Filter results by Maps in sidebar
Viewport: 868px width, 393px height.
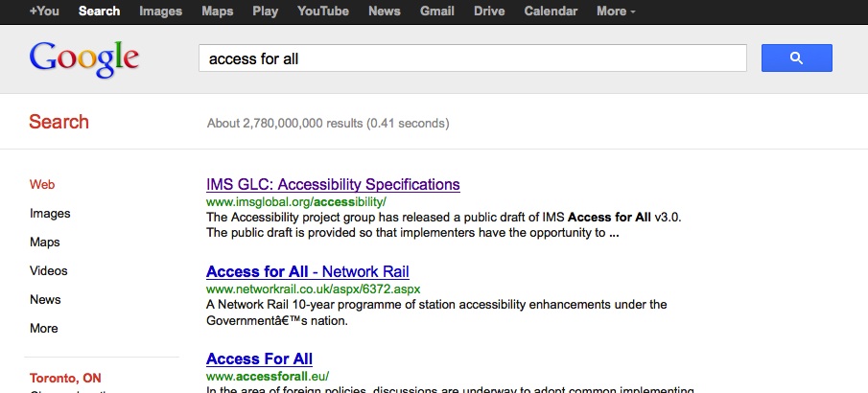pyautogui.click(x=45, y=242)
